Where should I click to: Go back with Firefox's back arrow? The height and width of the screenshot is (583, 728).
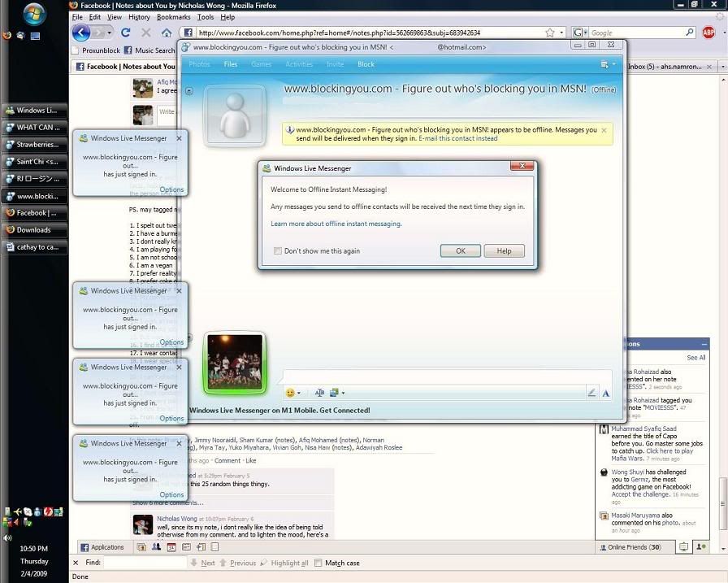click(x=80, y=33)
